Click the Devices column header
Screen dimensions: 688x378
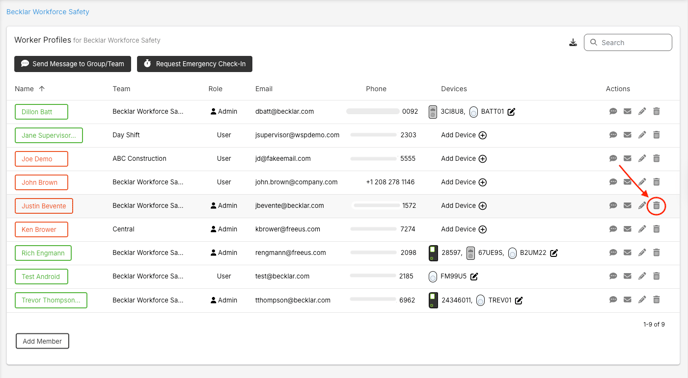pos(454,89)
